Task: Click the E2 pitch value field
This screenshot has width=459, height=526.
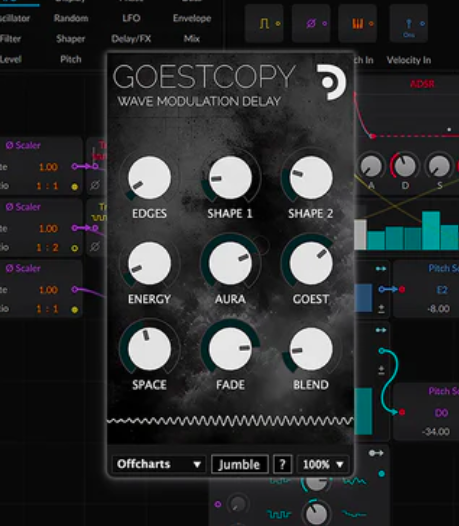Action: click(442, 290)
